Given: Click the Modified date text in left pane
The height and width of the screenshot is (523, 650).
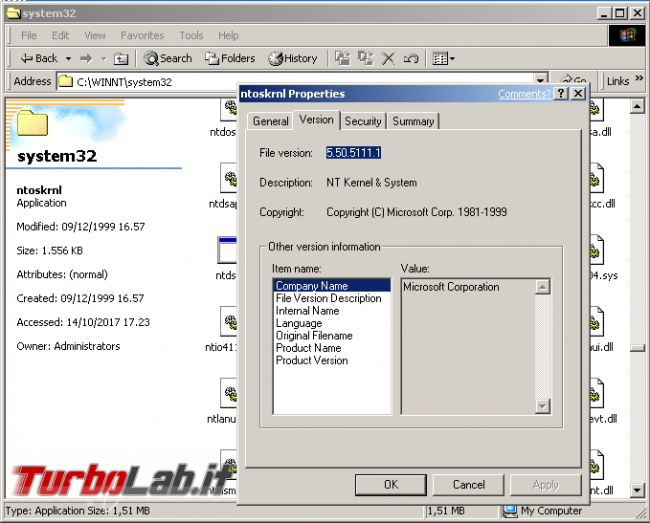Looking at the screenshot, I should point(81,227).
